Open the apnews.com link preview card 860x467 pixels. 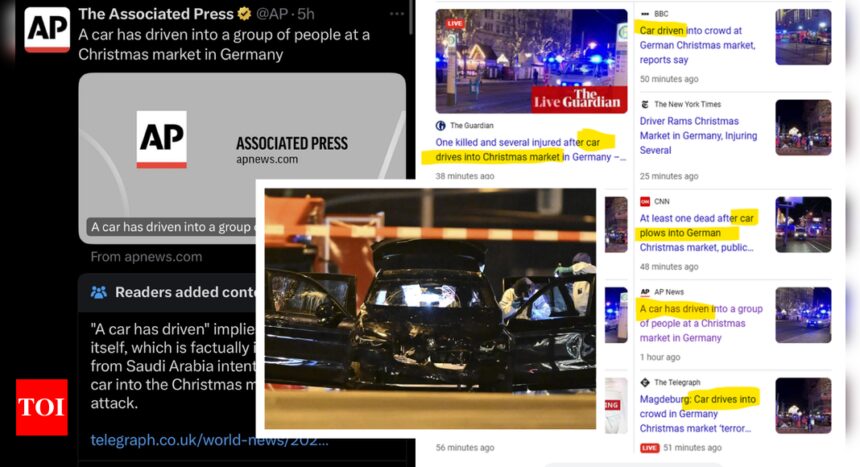pos(242,158)
